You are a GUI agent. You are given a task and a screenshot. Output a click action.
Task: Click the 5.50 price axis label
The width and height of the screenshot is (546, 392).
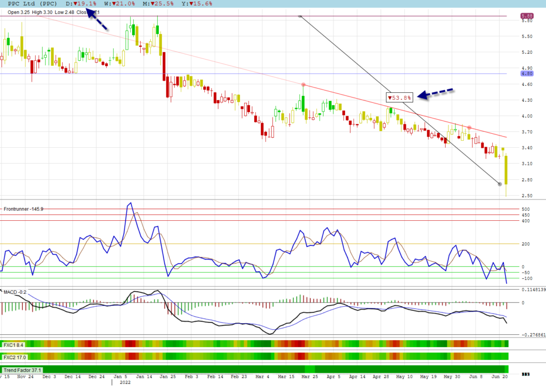click(x=527, y=36)
